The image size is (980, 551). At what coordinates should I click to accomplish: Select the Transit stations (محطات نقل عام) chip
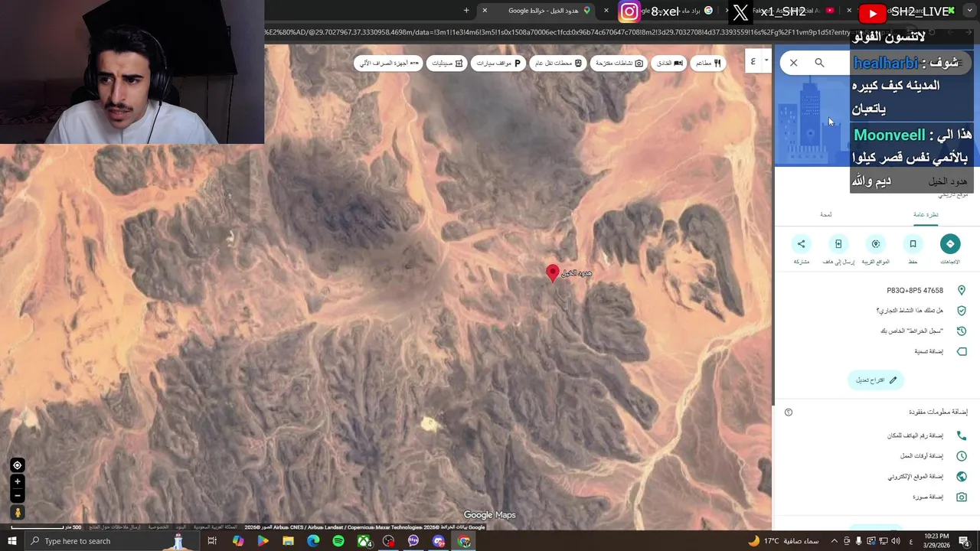click(x=558, y=63)
